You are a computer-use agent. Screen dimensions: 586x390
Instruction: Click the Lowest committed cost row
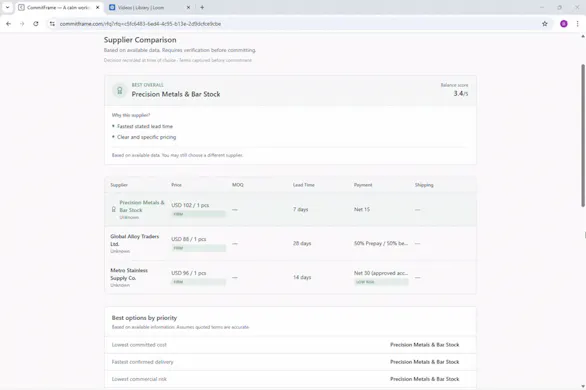pos(290,345)
